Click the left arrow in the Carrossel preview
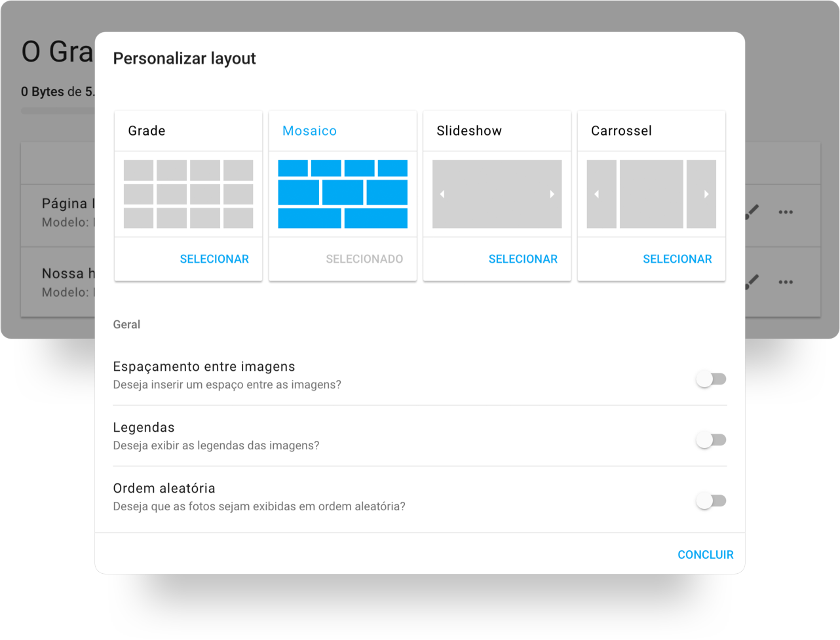Viewport: 840px width, 640px height. tap(596, 194)
